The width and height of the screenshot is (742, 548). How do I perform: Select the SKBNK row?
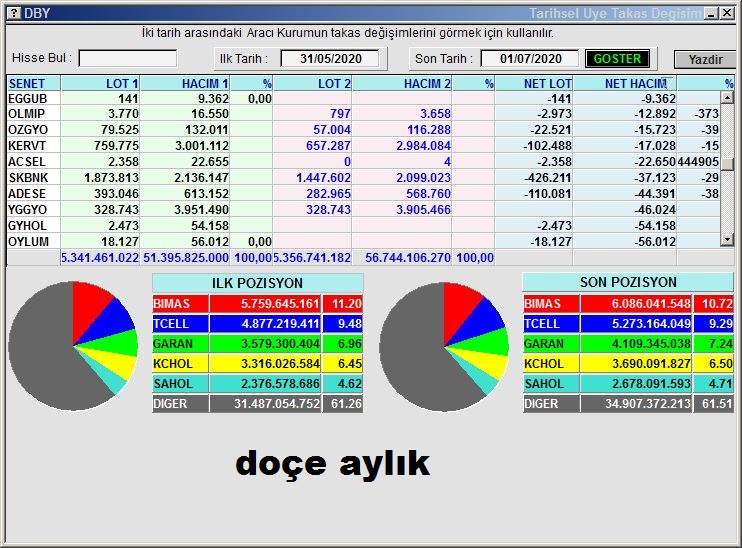click(x=363, y=177)
